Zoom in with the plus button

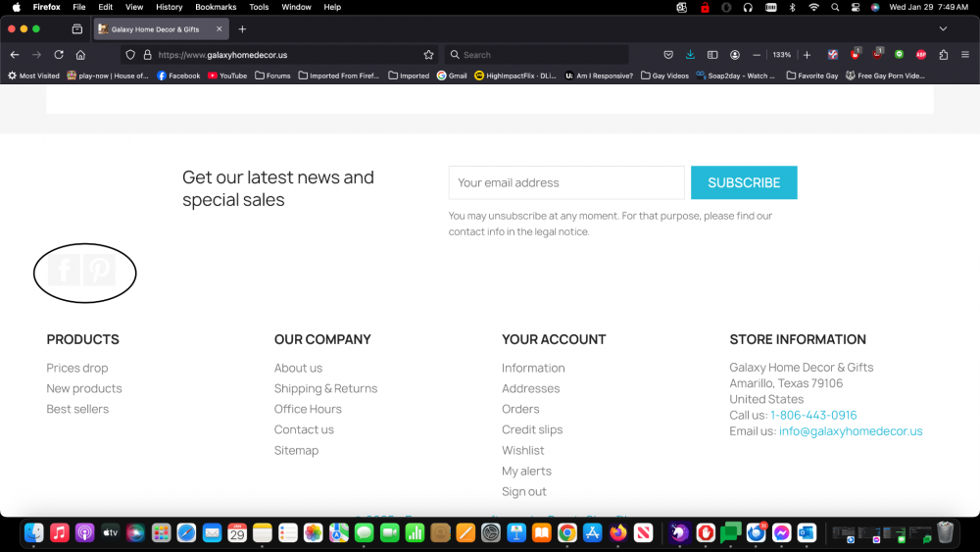point(807,55)
